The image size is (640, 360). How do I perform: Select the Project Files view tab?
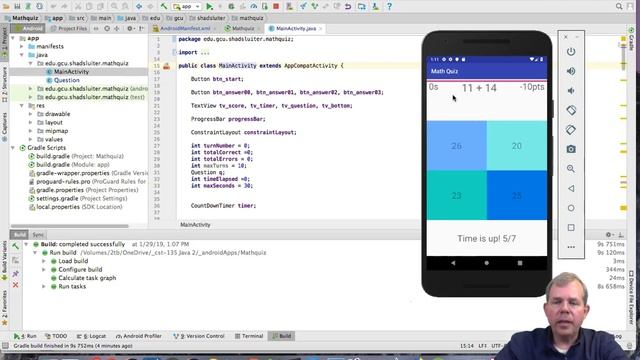(69, 29)
